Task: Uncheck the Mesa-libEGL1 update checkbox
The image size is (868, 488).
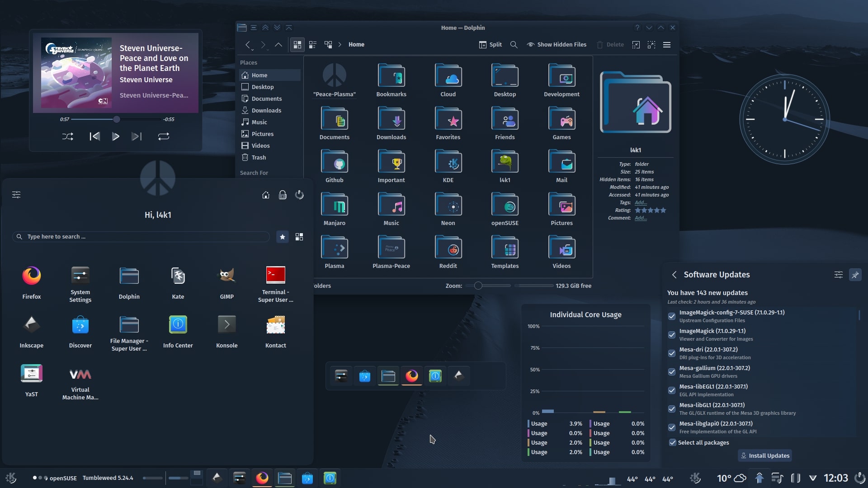Action: point(672,390)
